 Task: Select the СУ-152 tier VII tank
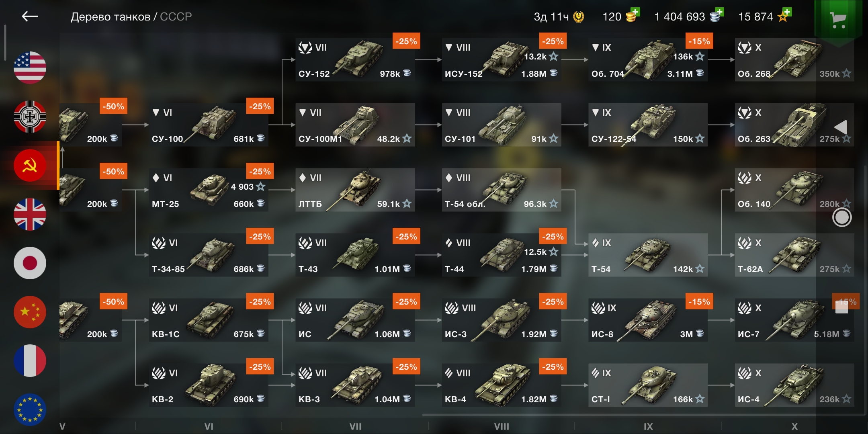(355, 60)
